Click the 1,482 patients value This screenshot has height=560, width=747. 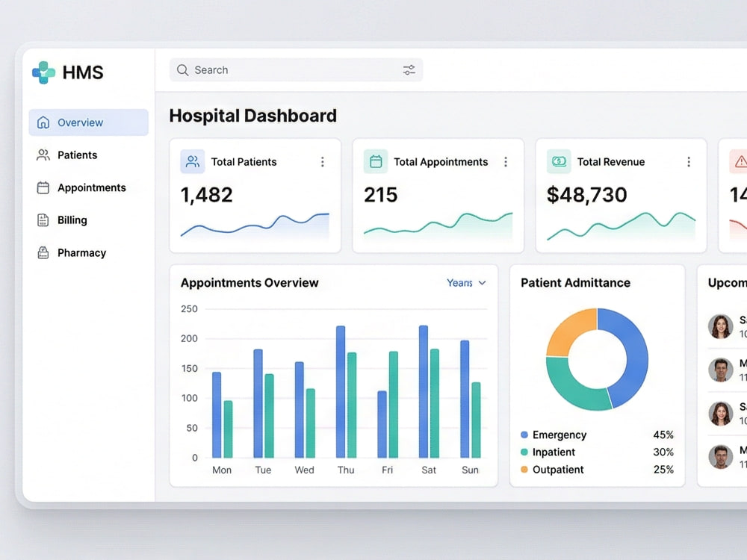207,195
